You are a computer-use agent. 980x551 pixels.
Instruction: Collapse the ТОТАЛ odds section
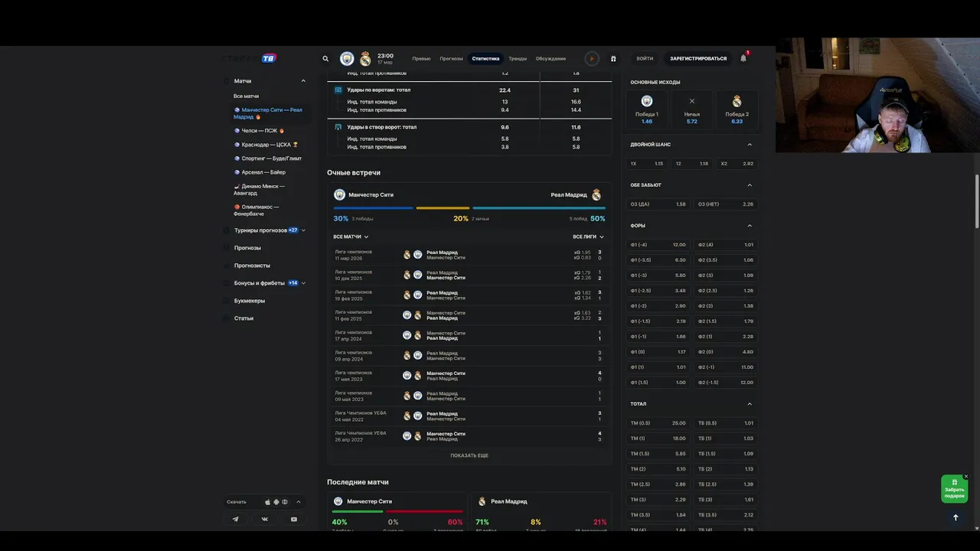pos(750,404)
